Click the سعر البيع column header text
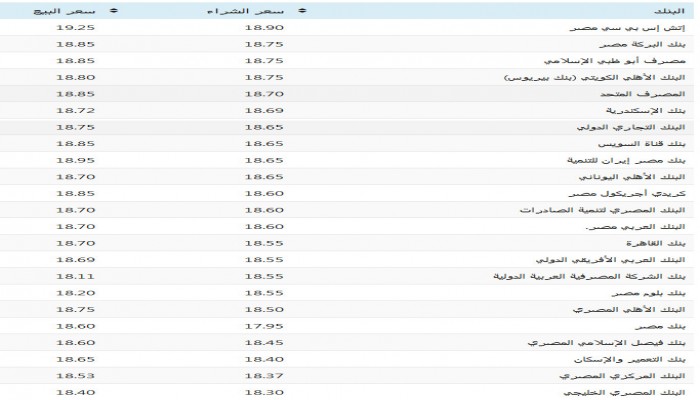 pyautogui.click(x=64, y=11)
